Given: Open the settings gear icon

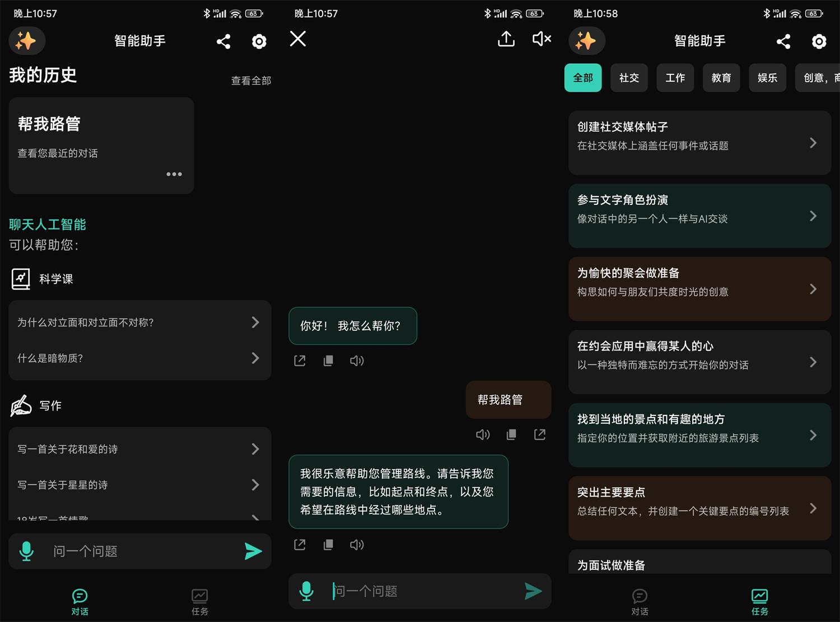Looking at the screenshot, I should (259, 41).
